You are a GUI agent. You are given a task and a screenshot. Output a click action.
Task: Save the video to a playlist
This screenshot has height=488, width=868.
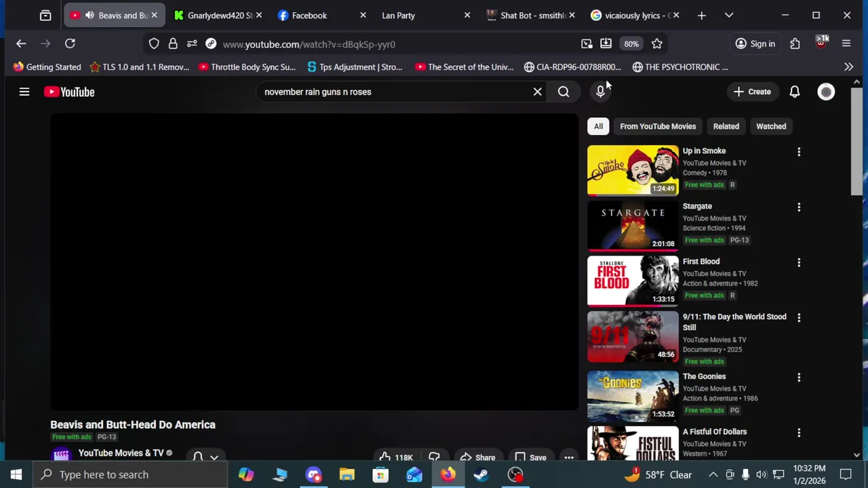pos(530,457)
